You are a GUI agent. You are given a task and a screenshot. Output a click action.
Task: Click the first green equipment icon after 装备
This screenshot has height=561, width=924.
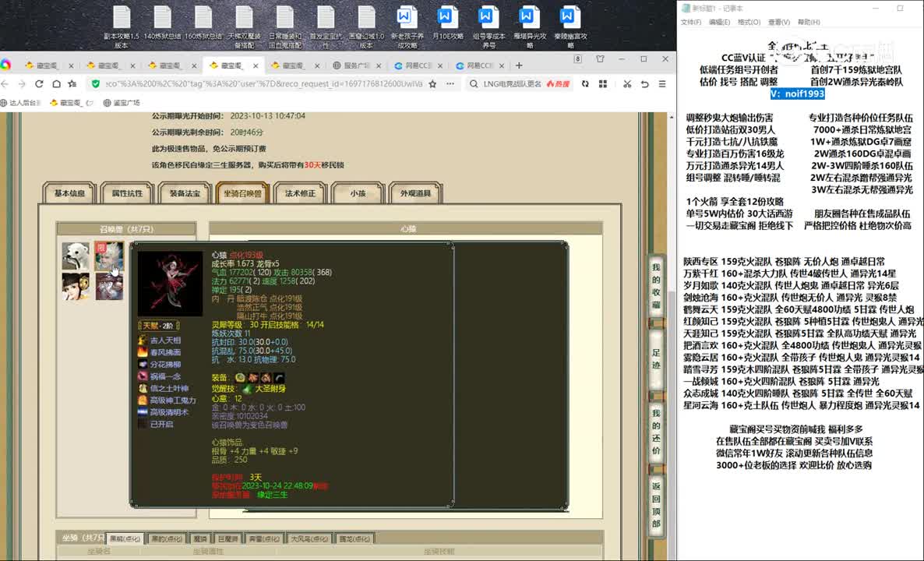(x=240, y=377)
